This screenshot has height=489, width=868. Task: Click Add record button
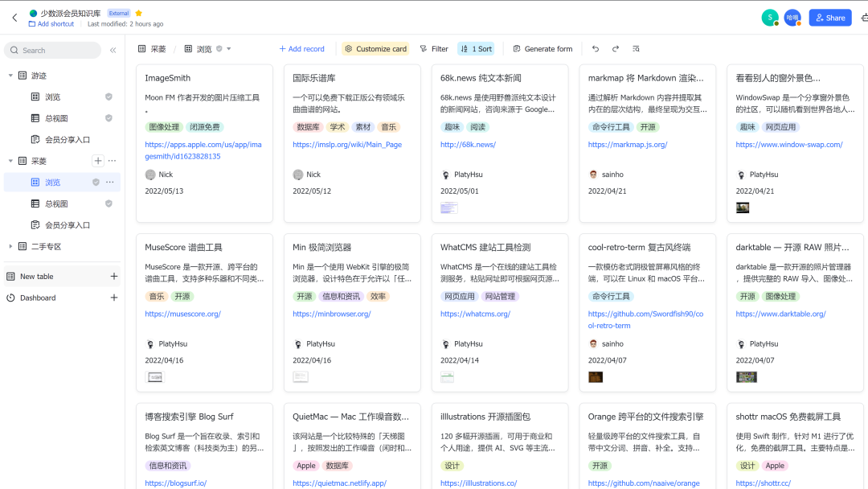tap(301, 49)
